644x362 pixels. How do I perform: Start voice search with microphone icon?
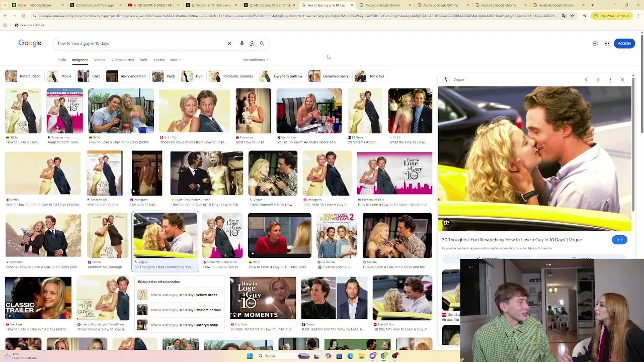pos(242,43)
